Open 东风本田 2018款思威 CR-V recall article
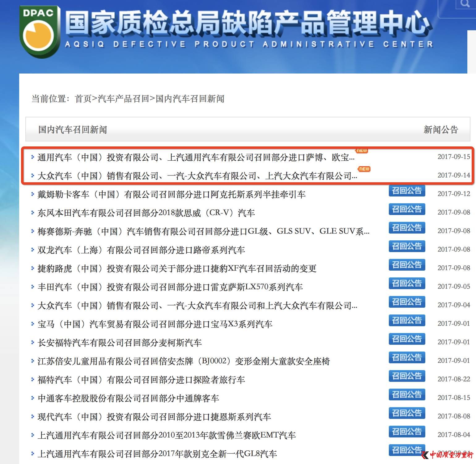 146,213
